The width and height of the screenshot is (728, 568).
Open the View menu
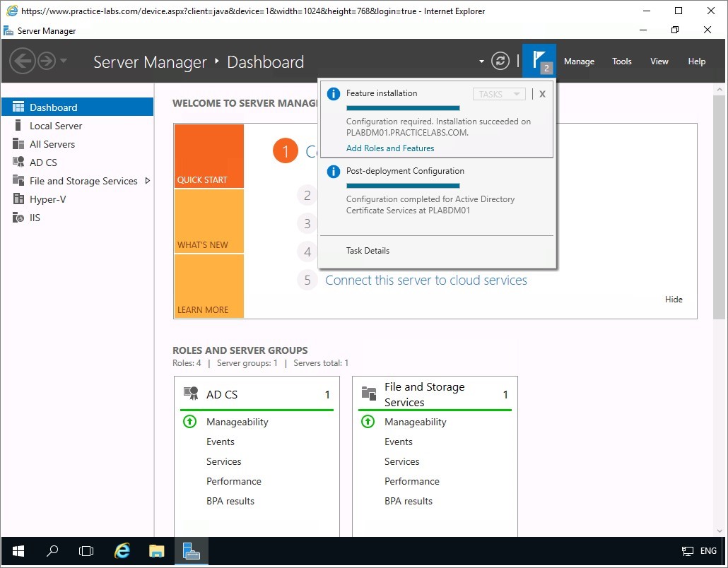[659, 61]
